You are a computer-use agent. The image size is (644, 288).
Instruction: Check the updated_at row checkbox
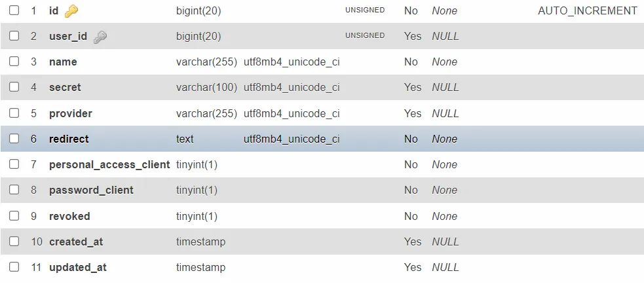pyautogui.click(x=14, y=266)
